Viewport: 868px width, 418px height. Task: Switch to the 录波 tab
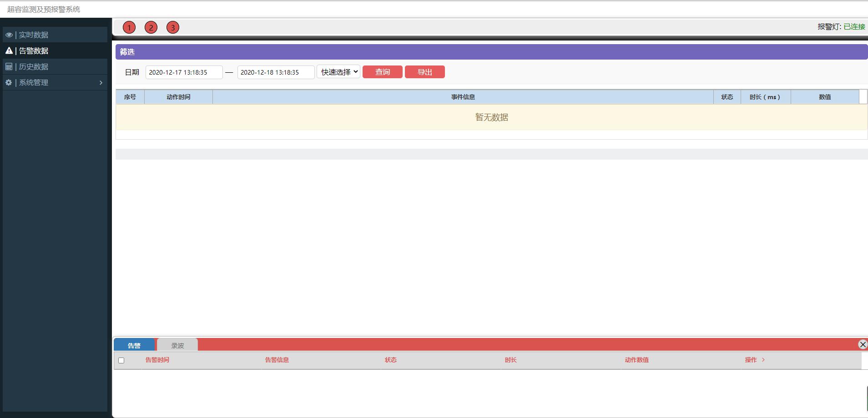tap(177, 346)
